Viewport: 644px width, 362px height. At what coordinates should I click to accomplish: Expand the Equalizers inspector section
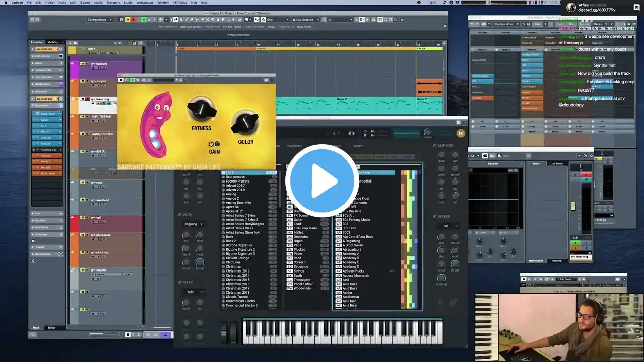(47, 220)
